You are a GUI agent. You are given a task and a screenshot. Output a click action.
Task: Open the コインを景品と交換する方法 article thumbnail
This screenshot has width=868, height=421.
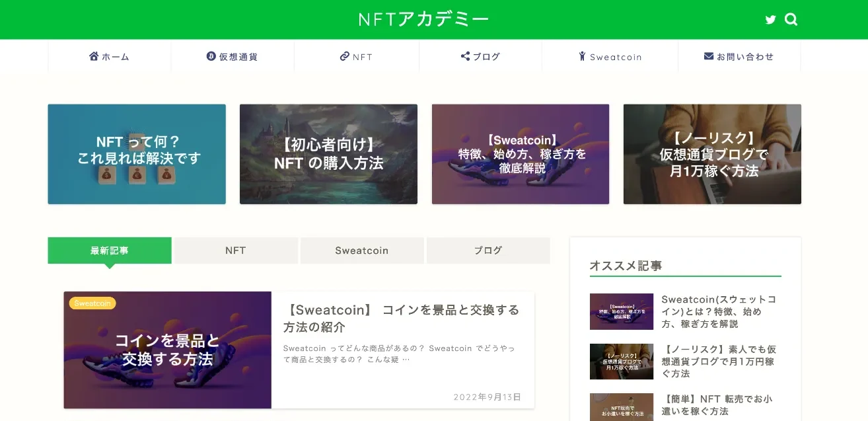pyautogui.click(x=168, y=350)
